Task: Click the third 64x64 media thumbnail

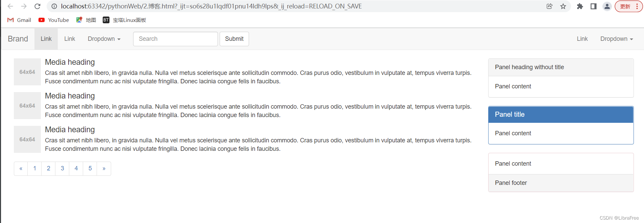Action: click(27, 139)
